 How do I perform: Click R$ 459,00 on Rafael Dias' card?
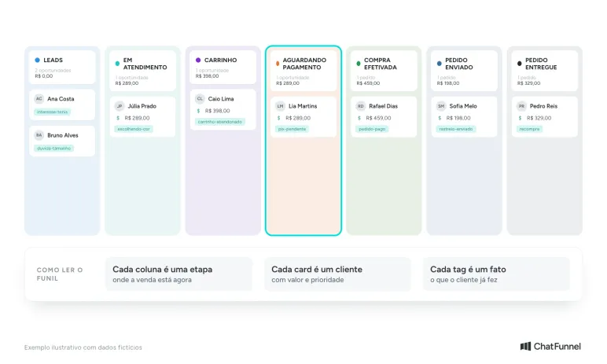pos(379,118)
